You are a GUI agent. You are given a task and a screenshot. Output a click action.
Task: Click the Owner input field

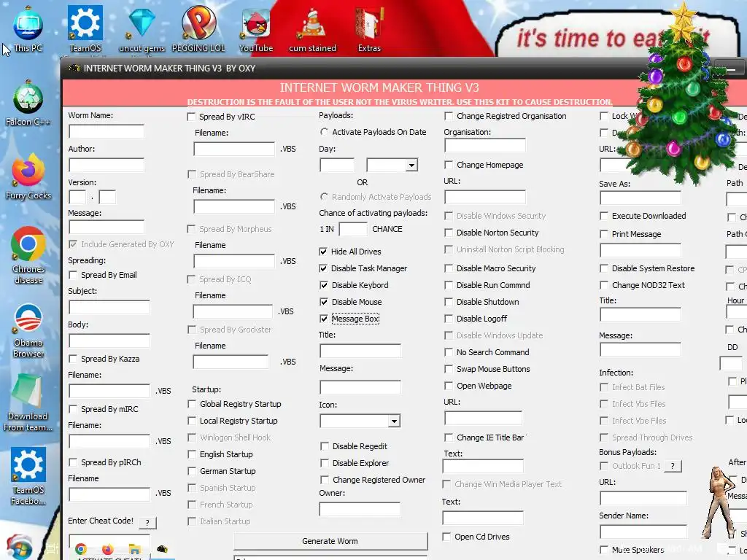[x=360, y=509]
